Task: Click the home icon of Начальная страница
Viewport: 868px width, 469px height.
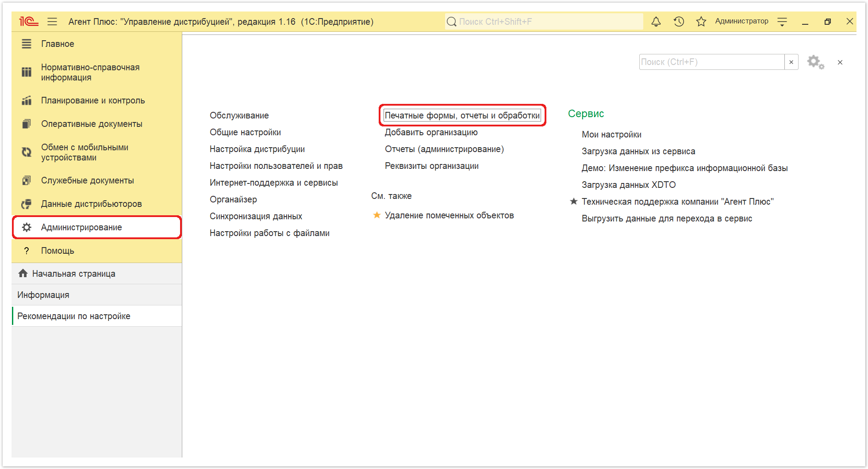Action: [x=23, y=273]
